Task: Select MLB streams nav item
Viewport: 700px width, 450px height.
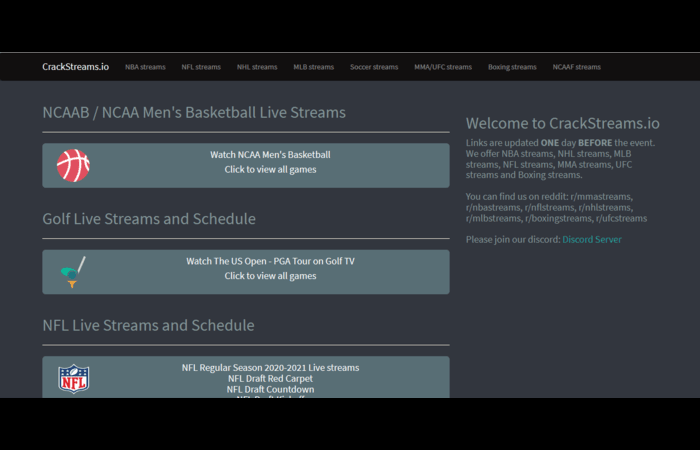Action: click(313, 67)
